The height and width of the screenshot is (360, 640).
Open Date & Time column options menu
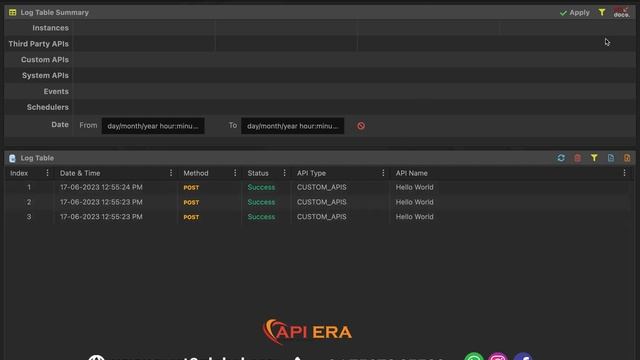click(171, 173)
